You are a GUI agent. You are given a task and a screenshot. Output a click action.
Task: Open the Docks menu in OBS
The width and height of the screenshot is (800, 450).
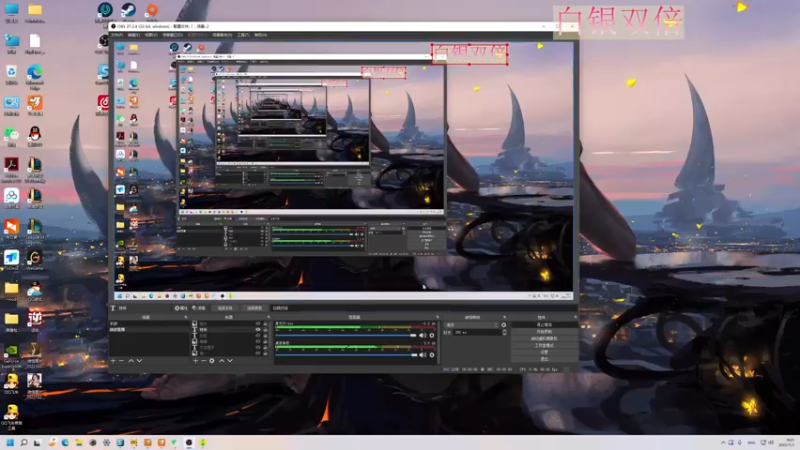pyautogui.click(x=172, y=35)
